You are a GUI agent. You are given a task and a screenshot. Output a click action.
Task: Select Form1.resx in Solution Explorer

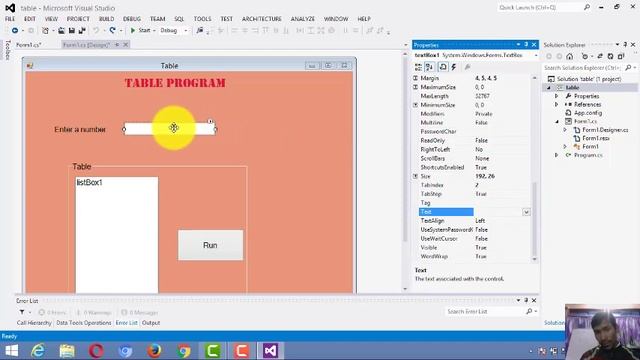[x=596, y=138]
